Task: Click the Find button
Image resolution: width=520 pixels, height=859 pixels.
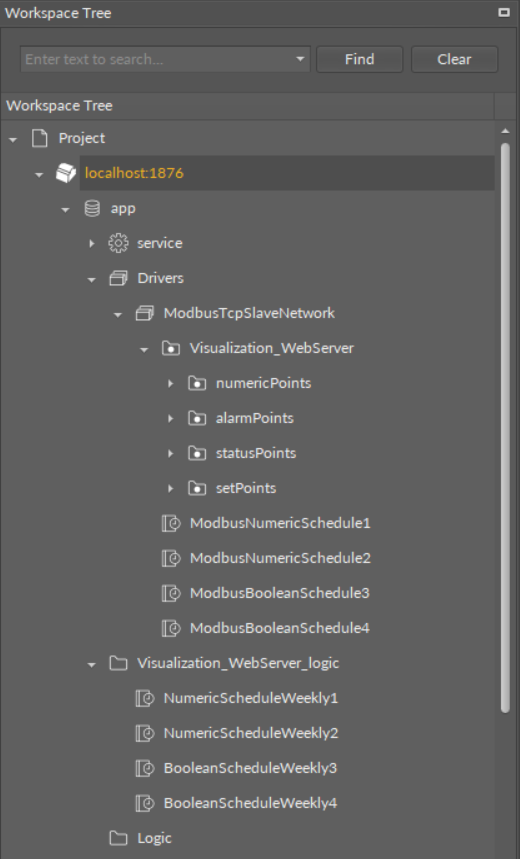Action: point(359,59)
